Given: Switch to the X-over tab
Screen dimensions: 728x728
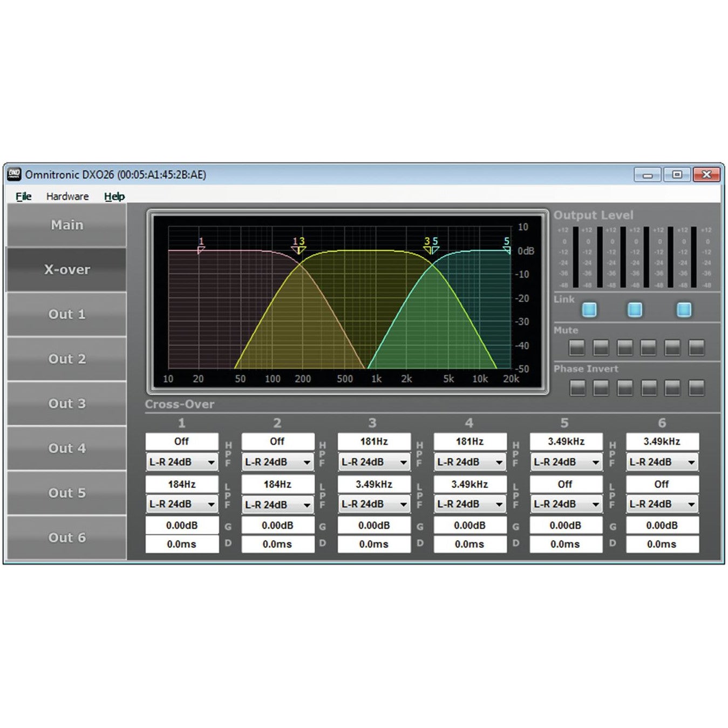Looking at the screenshot, I should click(x=66, y=269).
